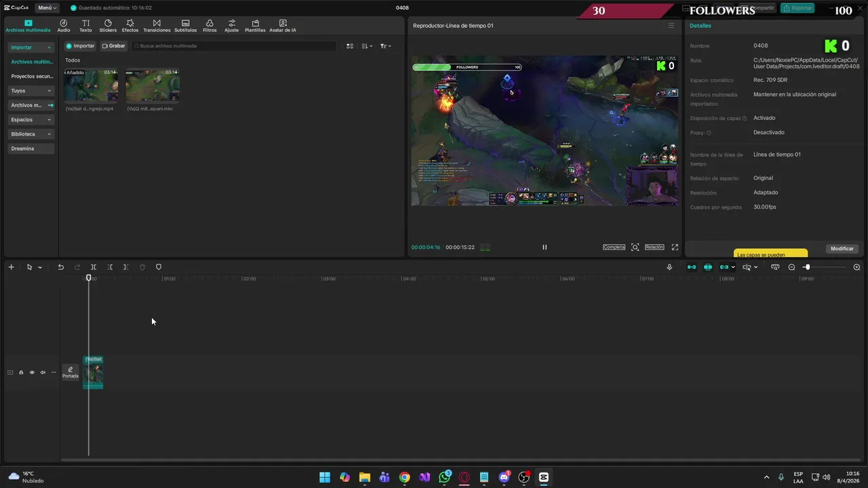Open Dreamina in sidebar
The image size is (868, 488).
[31, 148]
